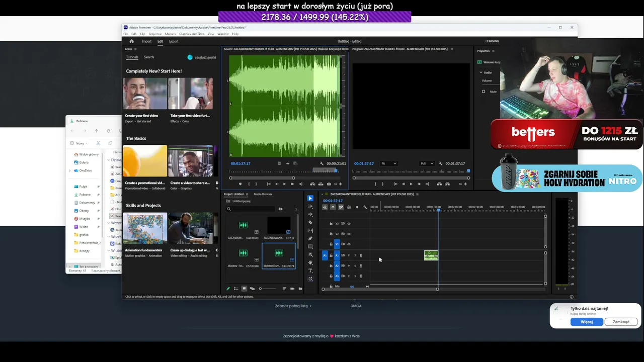Image resolution: width=644 pixels, height=362 pixels.
Task: Select the Razor tool in the tools panel
Action: [x=310, y=222]
